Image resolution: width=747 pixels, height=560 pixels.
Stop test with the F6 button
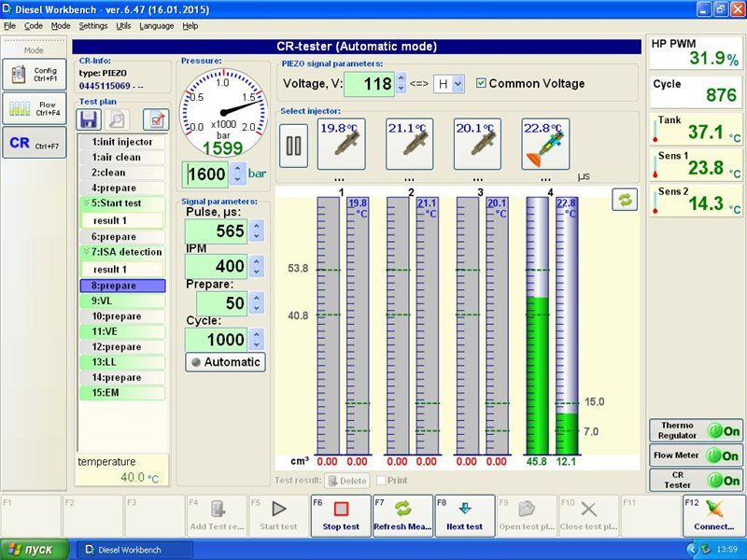[341, 516]
